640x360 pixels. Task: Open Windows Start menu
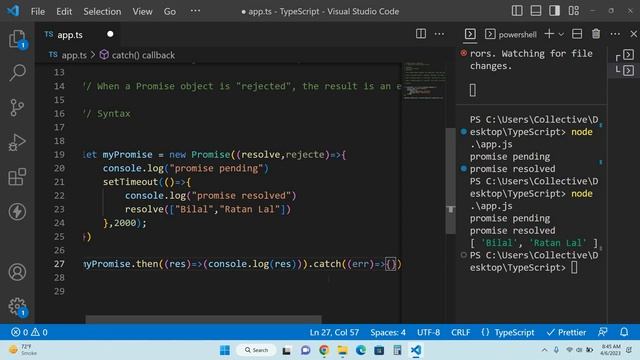[x=224, y=350]
